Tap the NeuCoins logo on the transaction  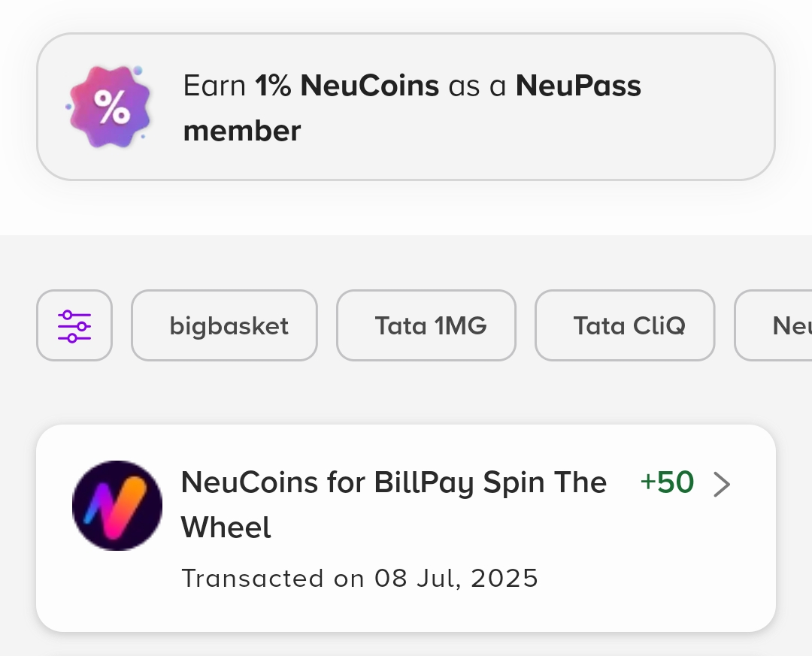tap(117, 506)
